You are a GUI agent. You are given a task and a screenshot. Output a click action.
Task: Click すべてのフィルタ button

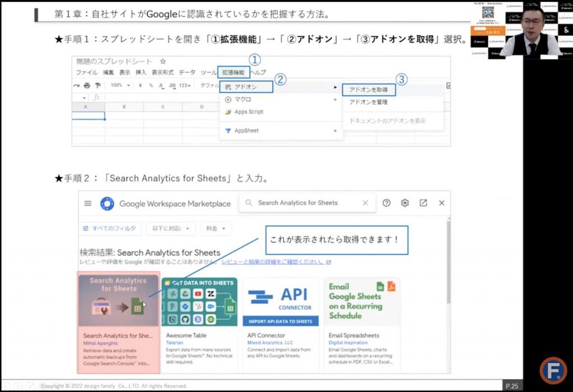[x=109, y=229]
